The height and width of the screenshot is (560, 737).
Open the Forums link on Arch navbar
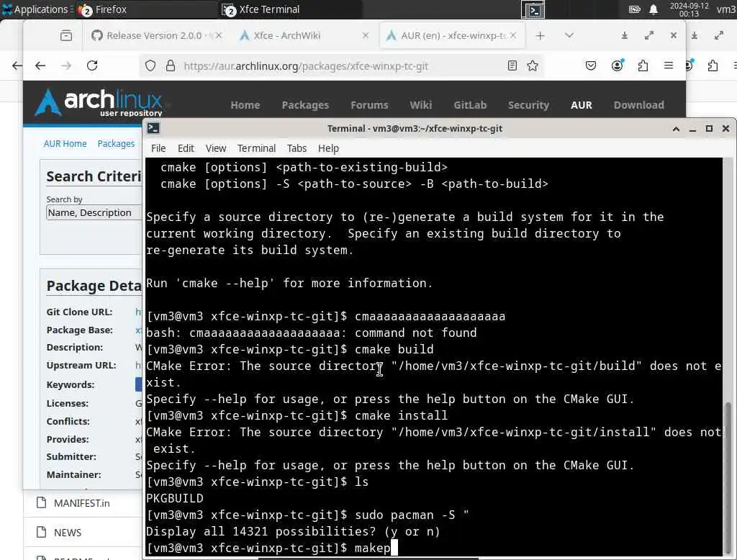(369, 105)
